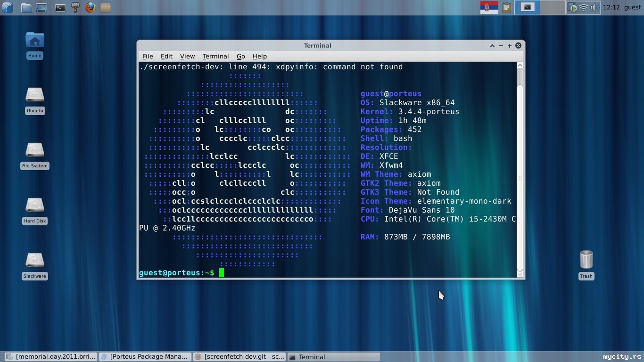Screen dimensions: 644x362
Task: Click the Terminal taskbar button
Action: pyautogui.click(x=334, y=357)
